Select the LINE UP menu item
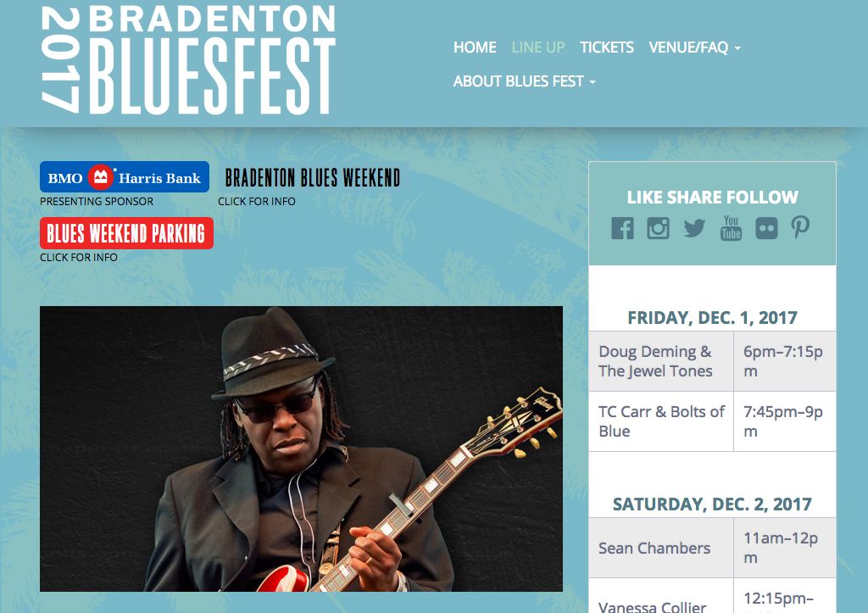Viewport: 868px width, 613px height. point(538,47)
